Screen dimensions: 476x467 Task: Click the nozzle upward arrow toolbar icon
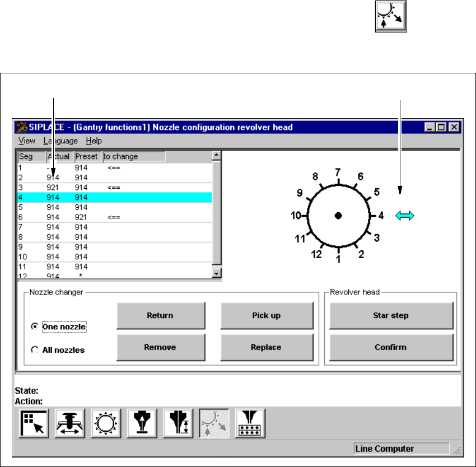pos(142,423)
